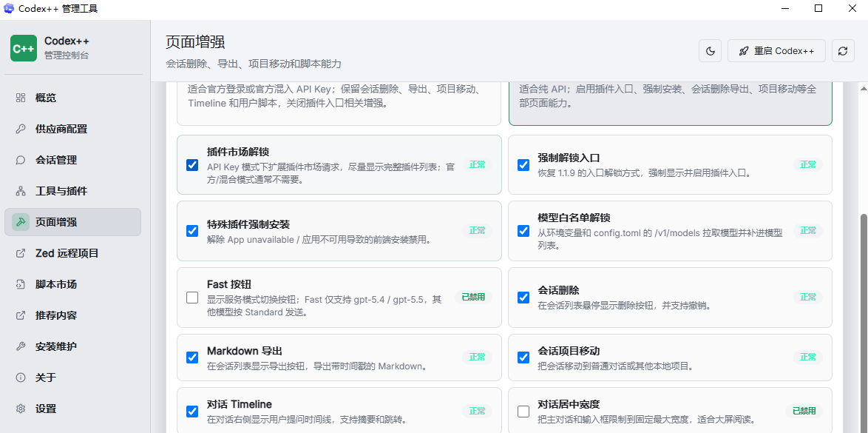Viewport: 868px width, 433px height.
Task: Click the settings gear icon in sidebar
Action: [21, 409]
